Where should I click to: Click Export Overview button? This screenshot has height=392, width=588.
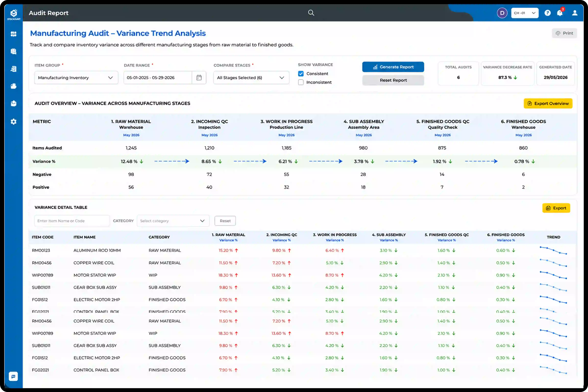click(x=548, y=103)
